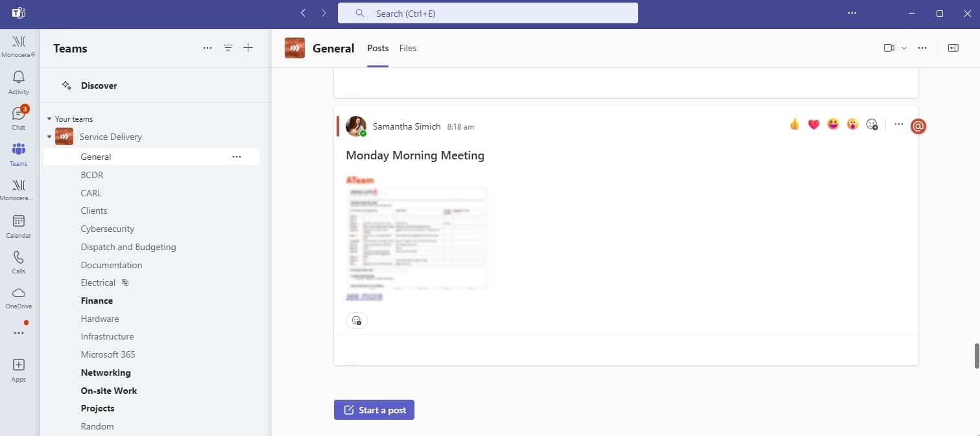980x436 pixels.
Task: Open title bar settings and more ellipsis
Action: coord(852,13)
